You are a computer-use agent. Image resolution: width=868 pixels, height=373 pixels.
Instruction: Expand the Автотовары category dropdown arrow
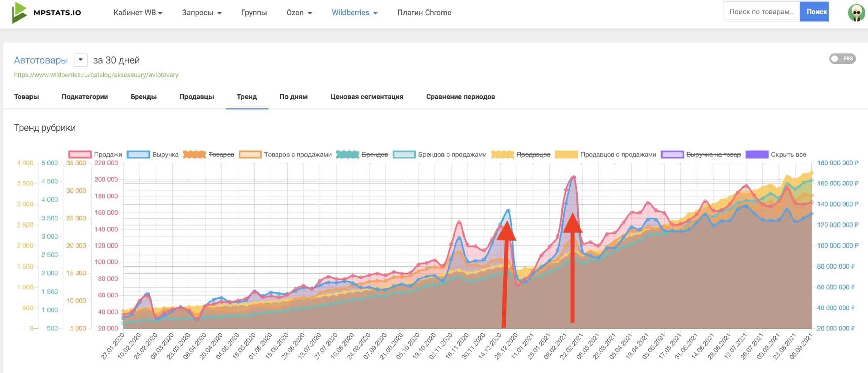click(x=81, y=60)
